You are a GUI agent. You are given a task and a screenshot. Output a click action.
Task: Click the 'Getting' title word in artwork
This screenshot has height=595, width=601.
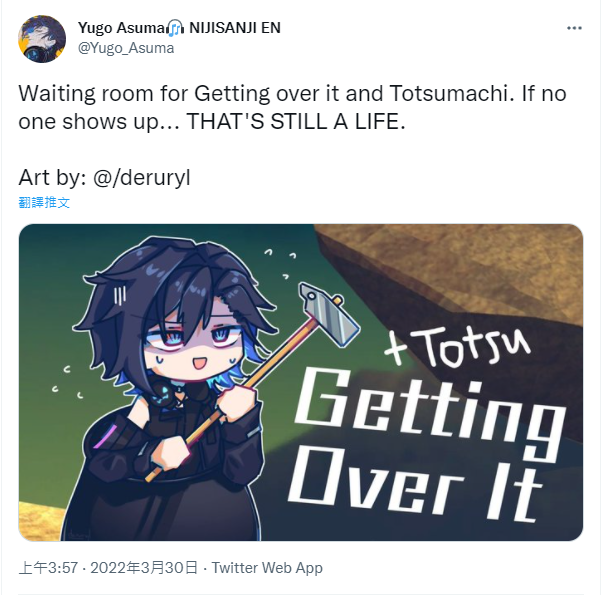[429, 412]
